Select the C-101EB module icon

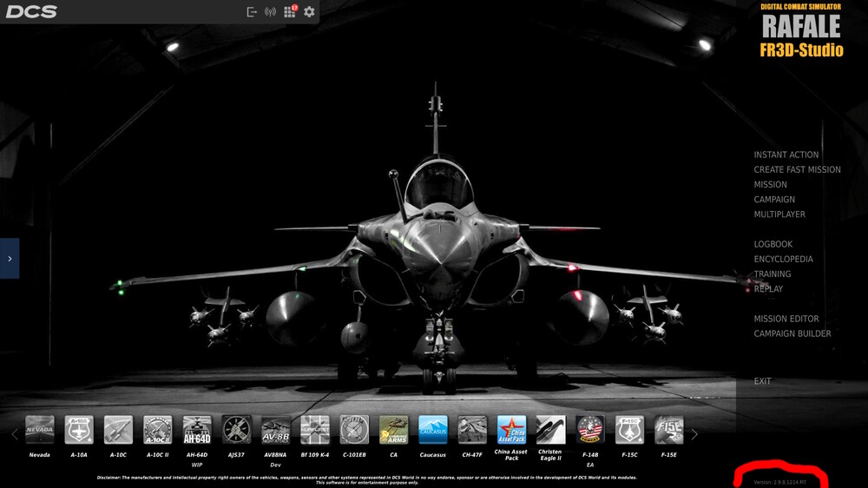coord(354,430)
